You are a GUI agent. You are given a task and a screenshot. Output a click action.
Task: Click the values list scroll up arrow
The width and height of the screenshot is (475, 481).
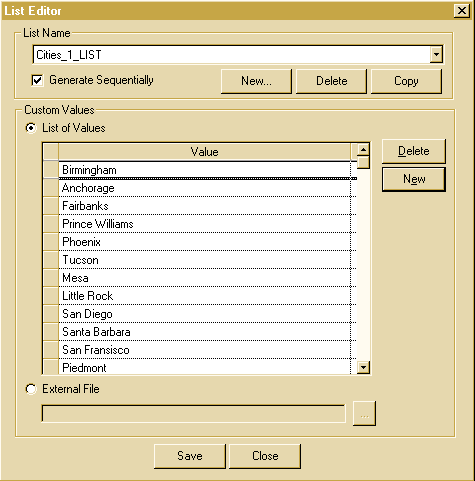coord(363,149)
